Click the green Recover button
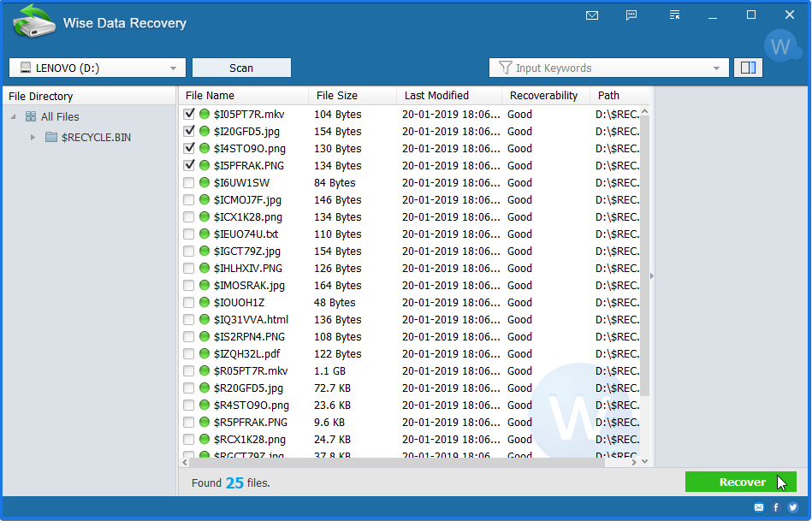 (x=740, y=482)
